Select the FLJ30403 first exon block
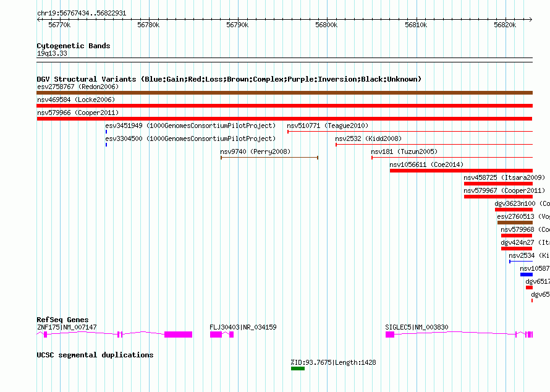 pos(216,334)
